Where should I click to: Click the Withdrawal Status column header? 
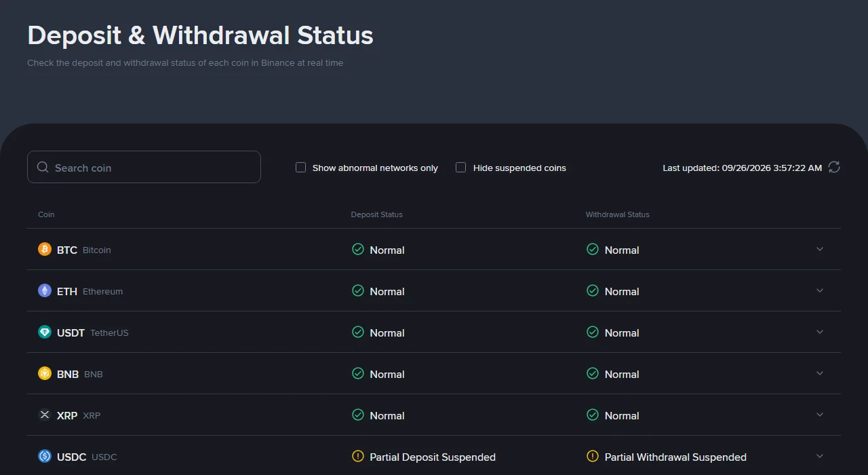(618, 214)
